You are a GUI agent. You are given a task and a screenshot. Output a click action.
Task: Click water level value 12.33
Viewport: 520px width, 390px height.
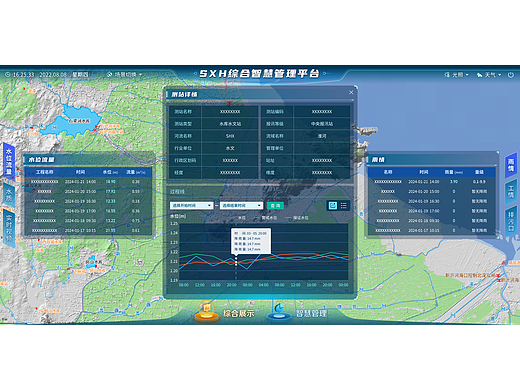tap(110, 201)
